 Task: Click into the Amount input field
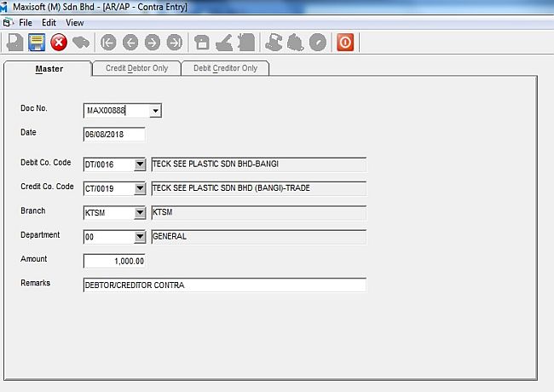(x=114, y=261)
